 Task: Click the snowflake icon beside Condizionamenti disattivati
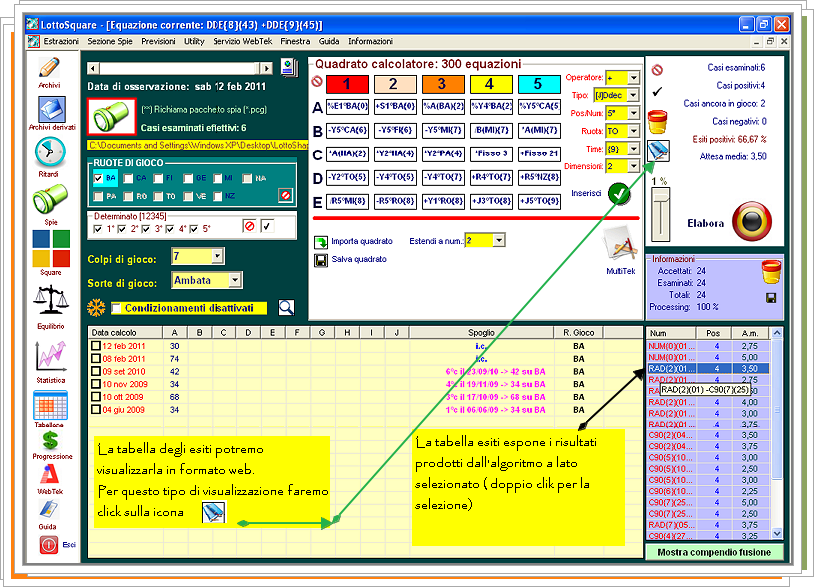[x=96, y=307]
